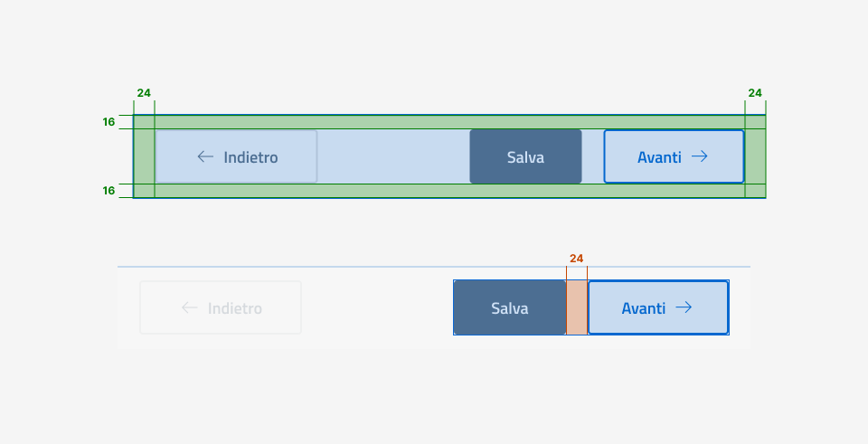This screenshot has width=868, height=444.
Task: Click the green bottom padding strip below the buttons
Action: 449,191
